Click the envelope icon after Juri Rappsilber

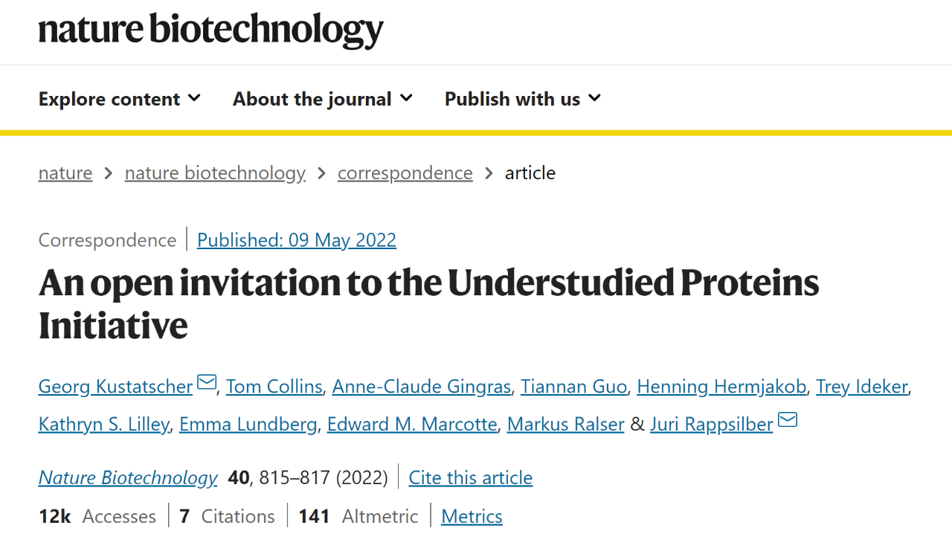point(788,420)
